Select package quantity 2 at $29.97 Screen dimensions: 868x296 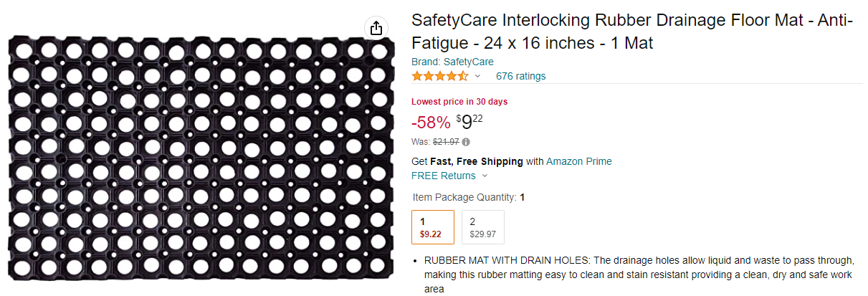[x=483, y=227]
